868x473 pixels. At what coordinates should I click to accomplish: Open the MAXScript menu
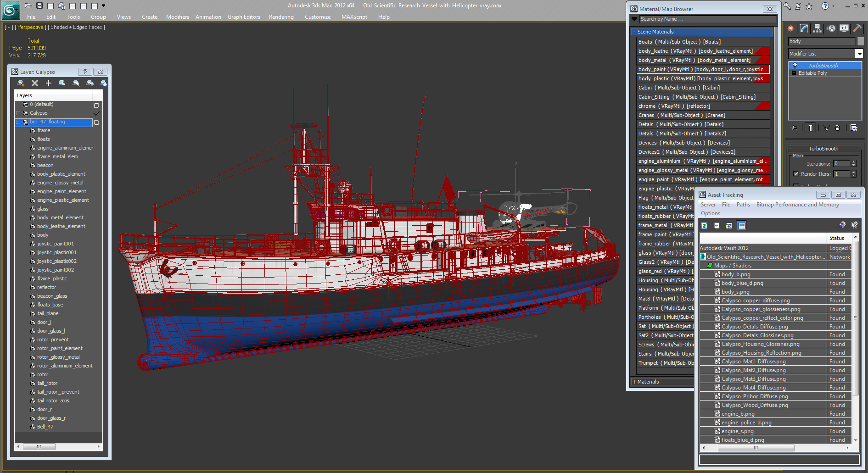(354, 17)
